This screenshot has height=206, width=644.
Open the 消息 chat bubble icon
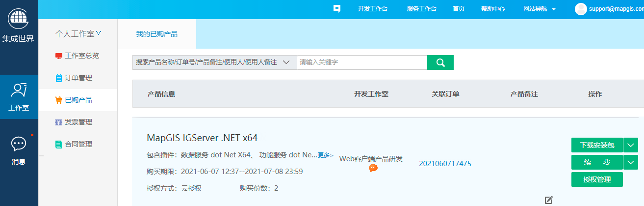[x=19, y=144]
